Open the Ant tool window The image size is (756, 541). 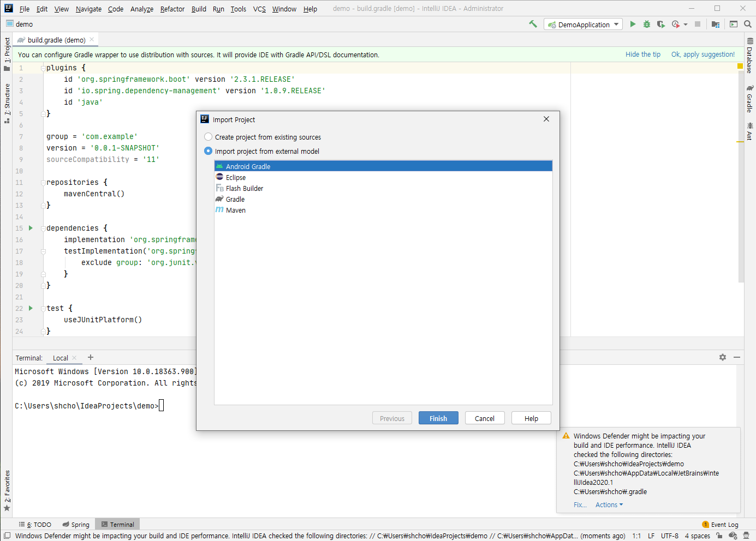[x=750, y=131]
